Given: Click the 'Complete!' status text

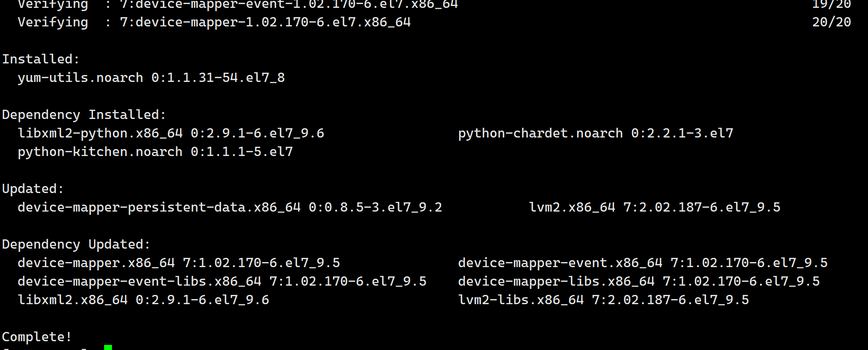Looking at the screenshot, I should click(37, 337).
